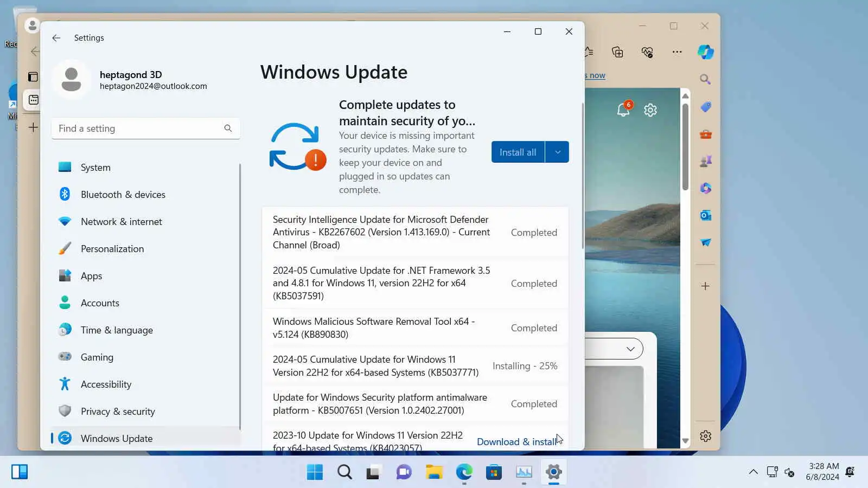868x488 pixels.
Task: Expand the Install all dropdown arrow
Action: pos(557,152)
